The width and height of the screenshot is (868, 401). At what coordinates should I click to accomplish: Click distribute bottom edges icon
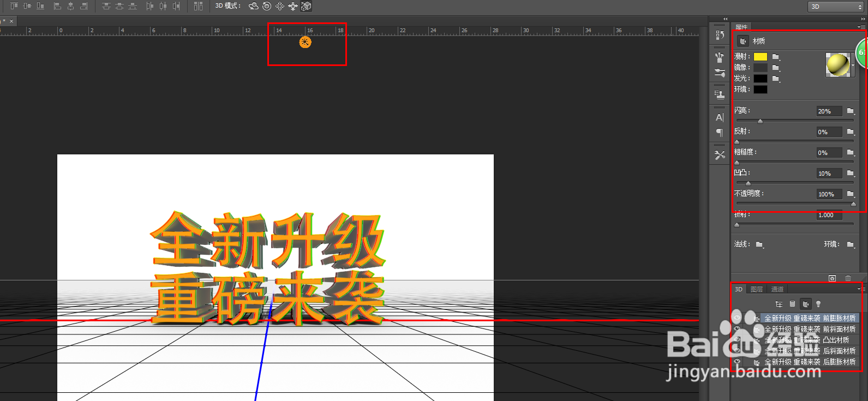tap(133, 6)
